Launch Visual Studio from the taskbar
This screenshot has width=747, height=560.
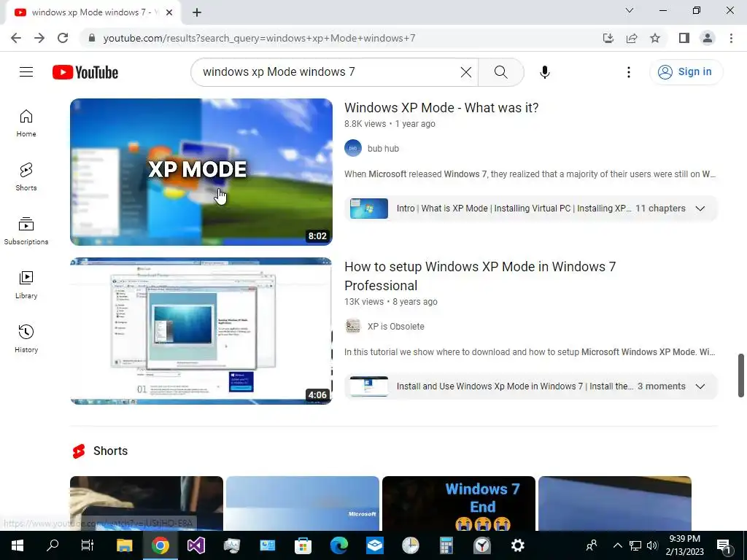(x=196, y=545)
